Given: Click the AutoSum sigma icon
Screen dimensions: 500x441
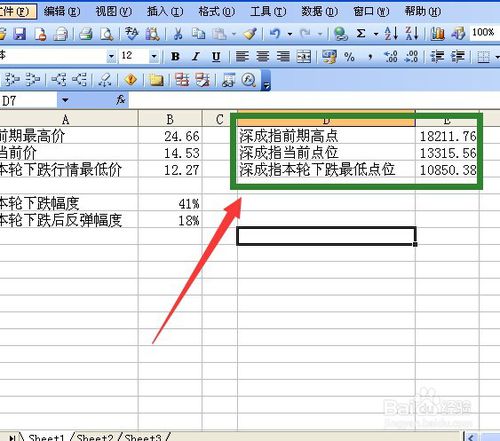Looking at the screenshot, I should [361, 34].
